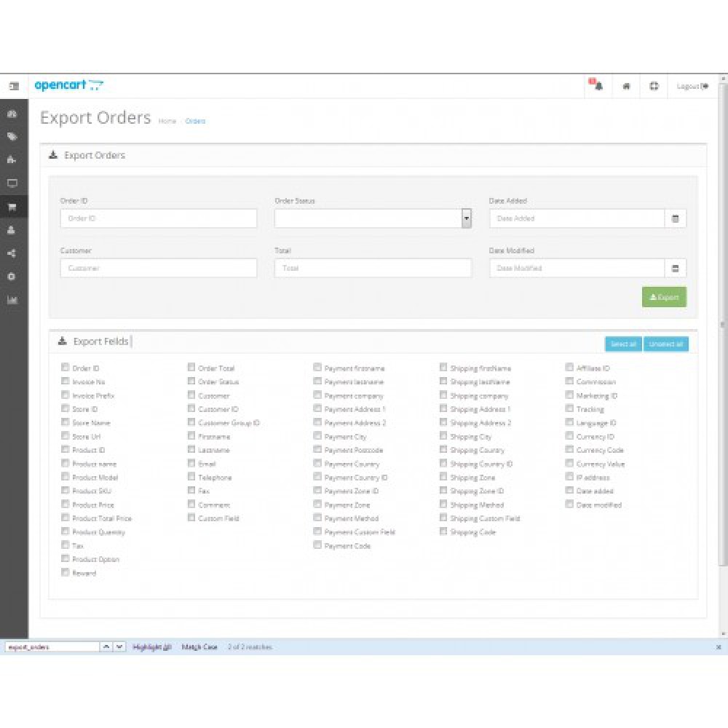This screenshot has height=728, width=728.
Task: Enable the Currency Code export field
Action: pos(569,450)
